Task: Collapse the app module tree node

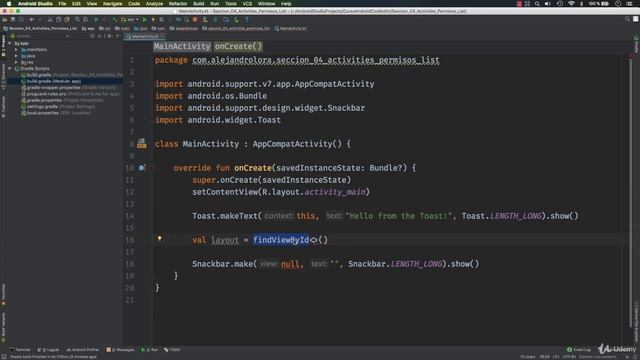Action: (10, 43)
